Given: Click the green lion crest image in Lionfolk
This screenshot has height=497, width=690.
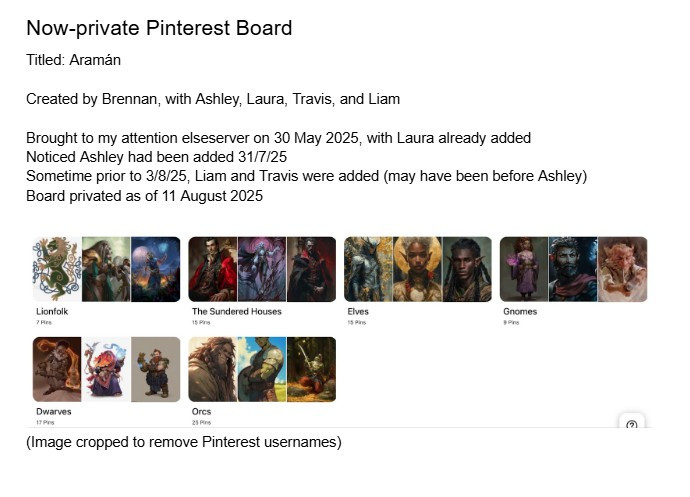Looking at the screenshot, I should (56, 269).
